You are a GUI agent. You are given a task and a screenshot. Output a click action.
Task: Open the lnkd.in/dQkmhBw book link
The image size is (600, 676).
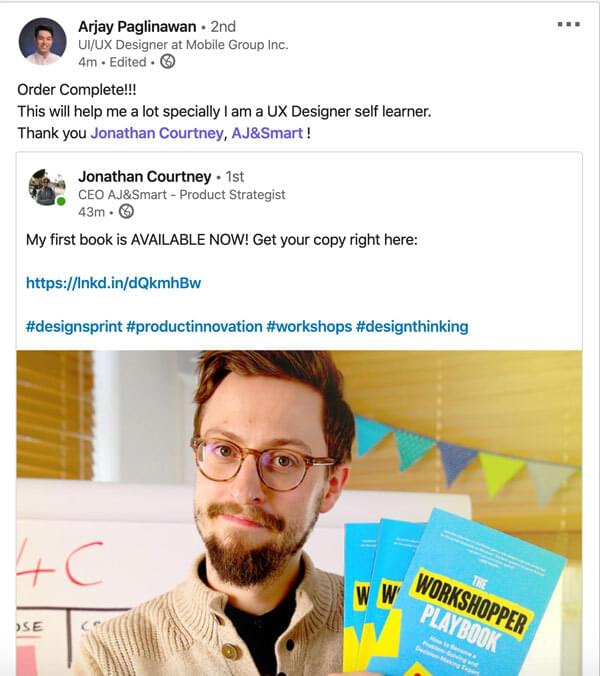(x=113, y=283)
